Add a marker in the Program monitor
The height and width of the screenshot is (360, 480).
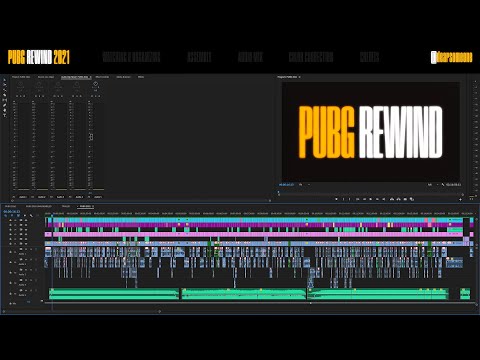click(x=336, y=199)
